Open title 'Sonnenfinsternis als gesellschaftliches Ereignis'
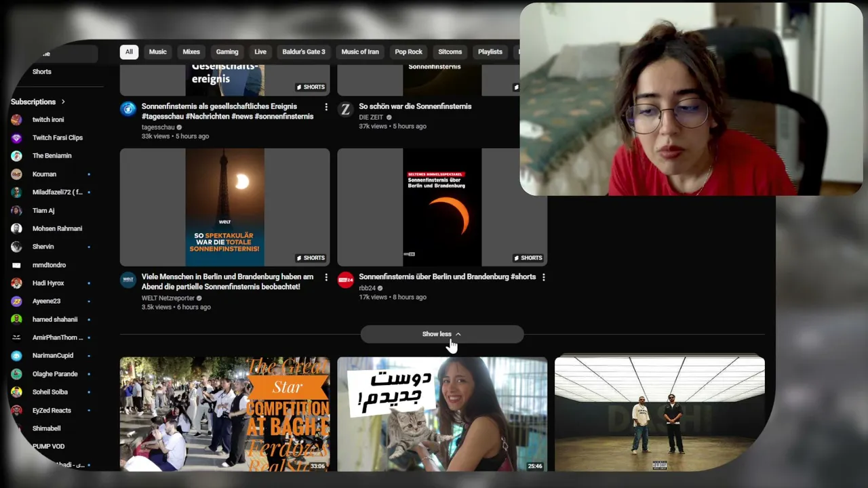 [228, 111]
